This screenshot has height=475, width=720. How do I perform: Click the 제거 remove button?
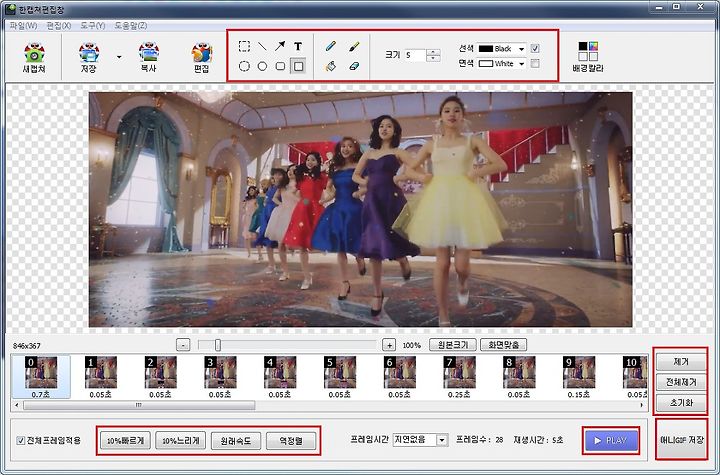tap(681, 362)
